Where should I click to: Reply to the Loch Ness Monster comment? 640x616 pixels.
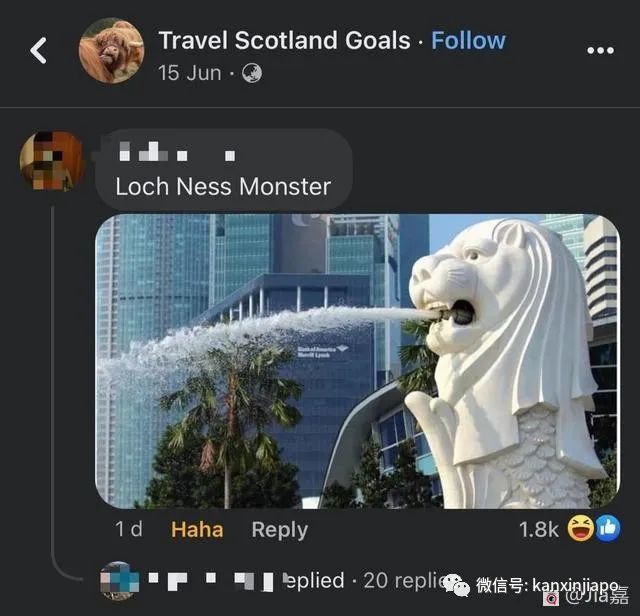coord(280,530)
